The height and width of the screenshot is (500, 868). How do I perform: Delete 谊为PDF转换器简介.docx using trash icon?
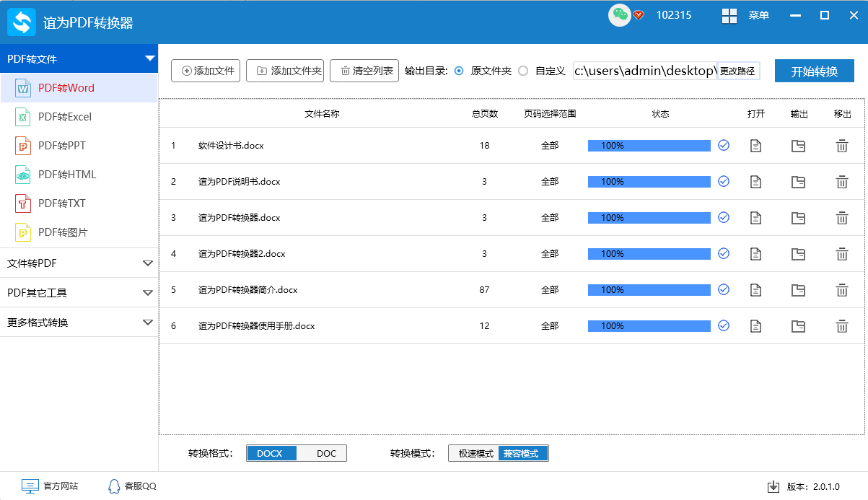pos(841,290)
